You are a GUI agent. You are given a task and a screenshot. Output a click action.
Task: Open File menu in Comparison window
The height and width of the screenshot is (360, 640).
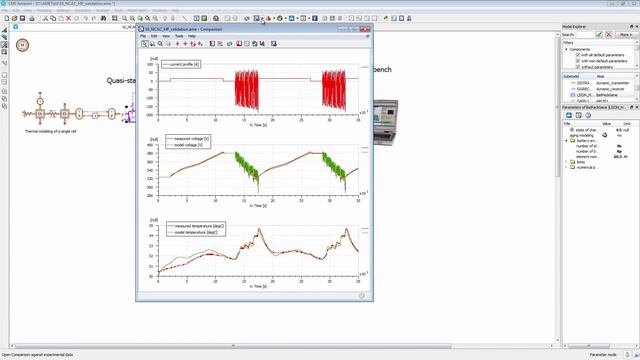click(143, 36)
